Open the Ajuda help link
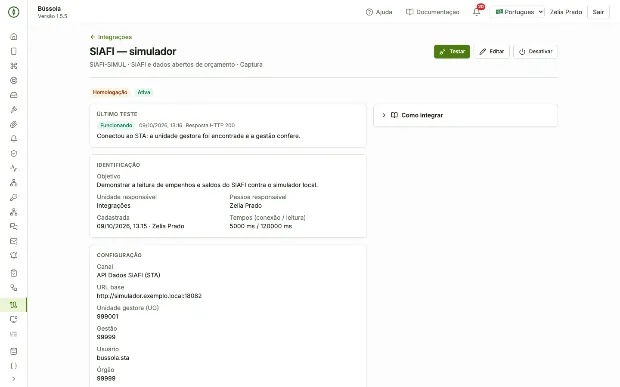 pyautogui.click(x=379, y=12)
